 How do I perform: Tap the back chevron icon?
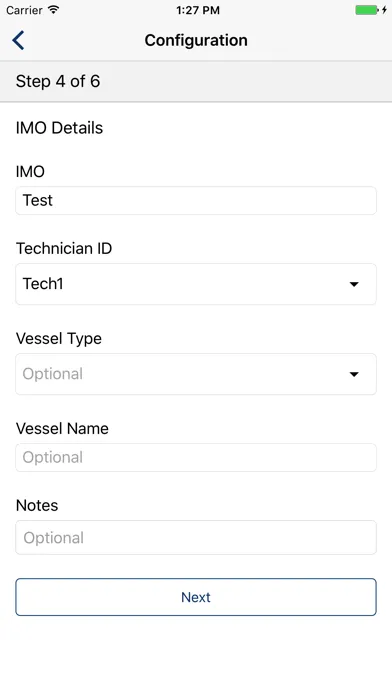click(x=18, y=40)
